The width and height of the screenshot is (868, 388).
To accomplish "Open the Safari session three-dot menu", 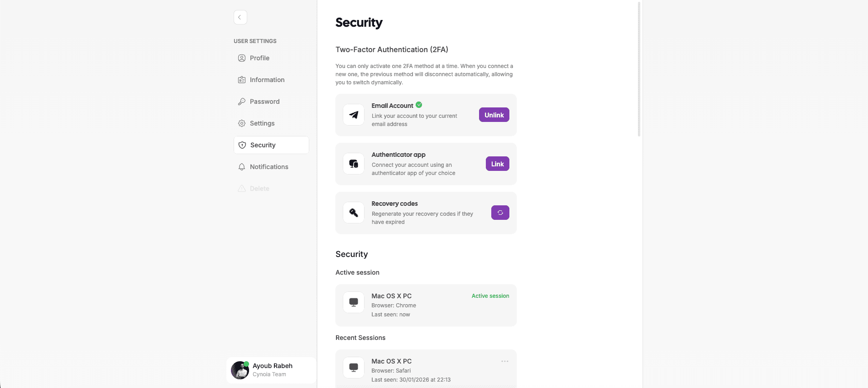I will tap(504, 361).
